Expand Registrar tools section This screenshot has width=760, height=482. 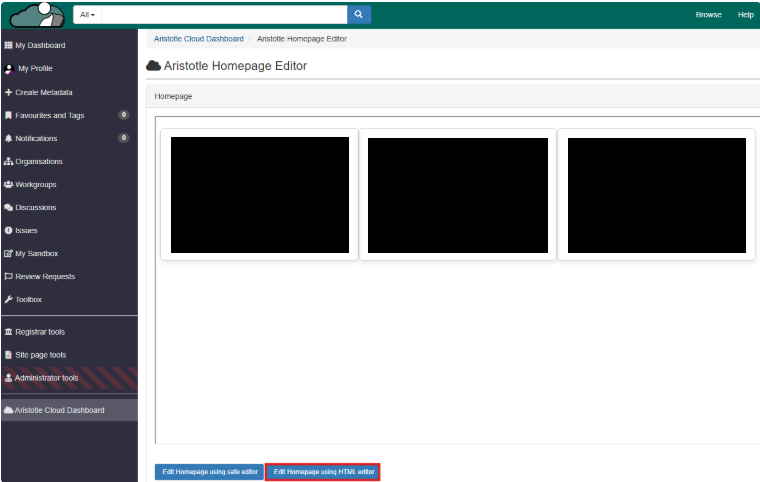tap(40, 331)
